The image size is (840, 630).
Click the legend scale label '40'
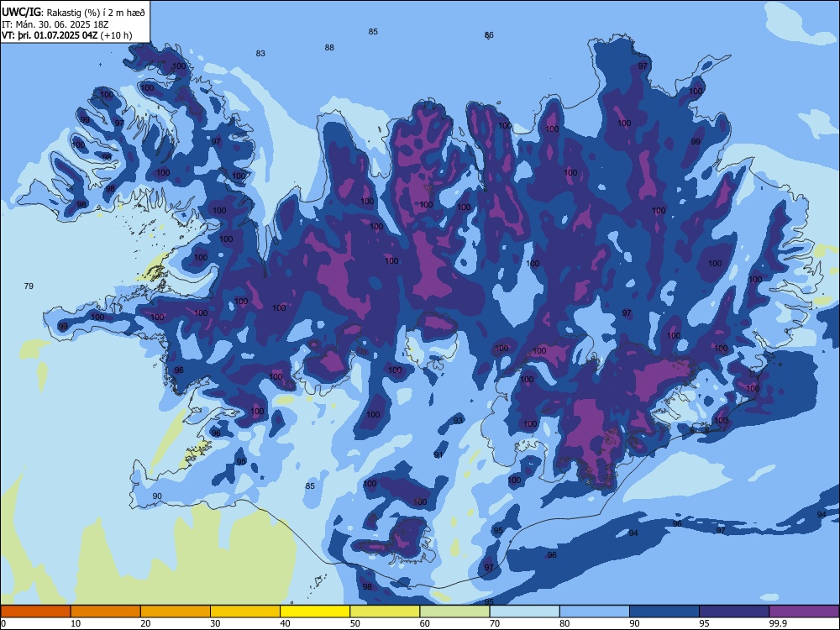click(x=285, y=623)
